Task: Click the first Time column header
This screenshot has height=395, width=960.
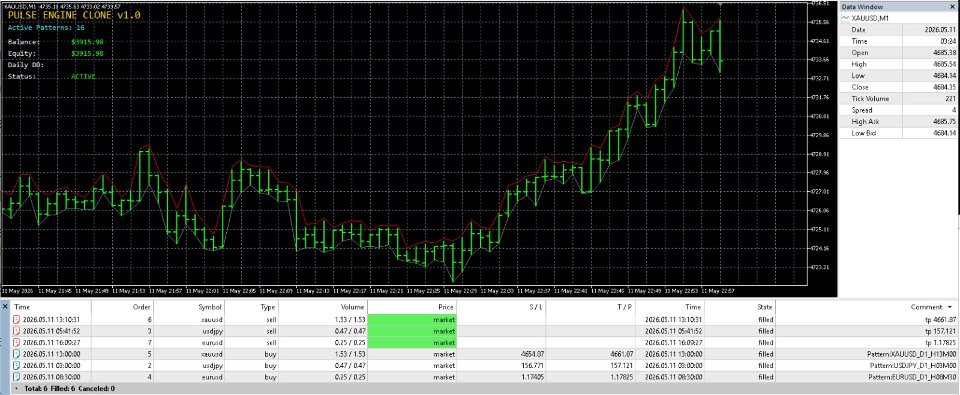Action: 52,307
